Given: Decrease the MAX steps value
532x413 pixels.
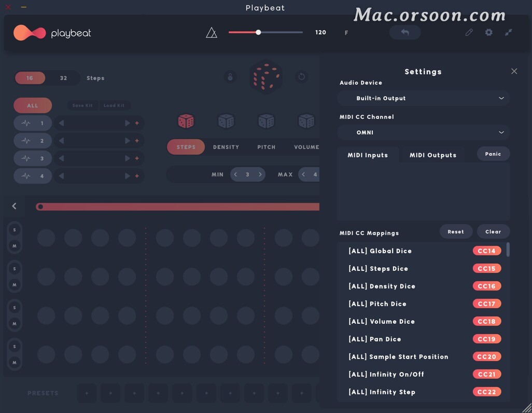Looking at the screenshot, I should click(303, 174).
